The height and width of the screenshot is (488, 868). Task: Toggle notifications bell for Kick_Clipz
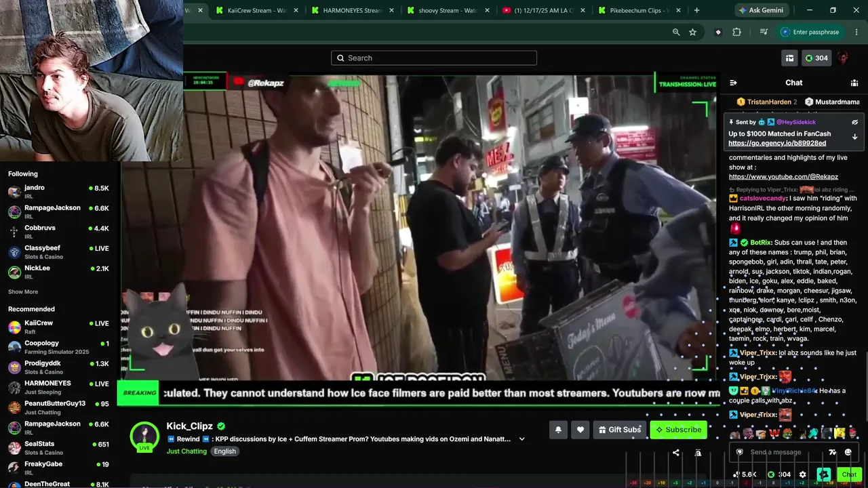(x=558, y=429)
